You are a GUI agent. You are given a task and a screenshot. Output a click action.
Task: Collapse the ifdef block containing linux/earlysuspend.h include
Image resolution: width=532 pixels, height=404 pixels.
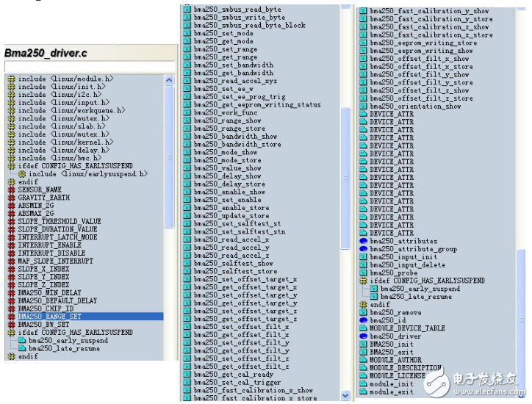11,166
